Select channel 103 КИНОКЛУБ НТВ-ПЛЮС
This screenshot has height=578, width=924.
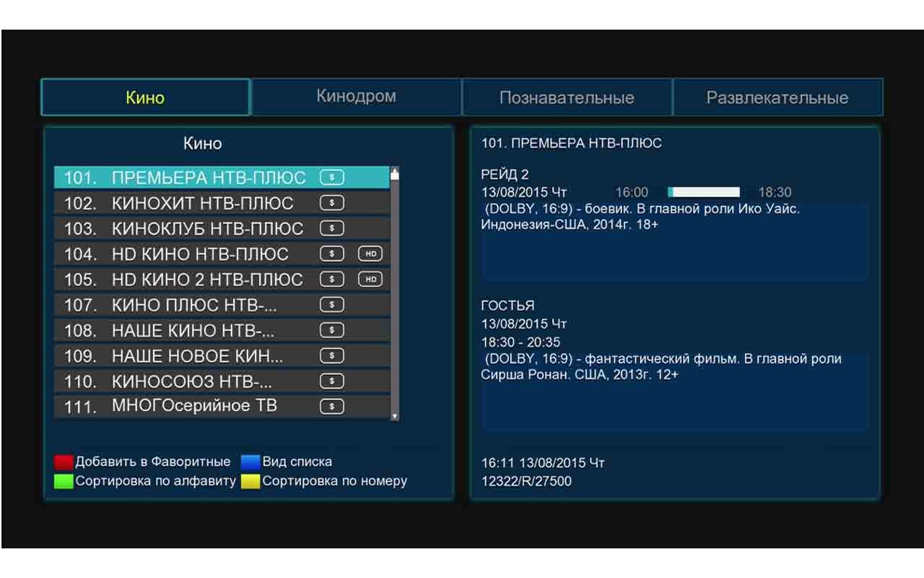pos(222,228)
